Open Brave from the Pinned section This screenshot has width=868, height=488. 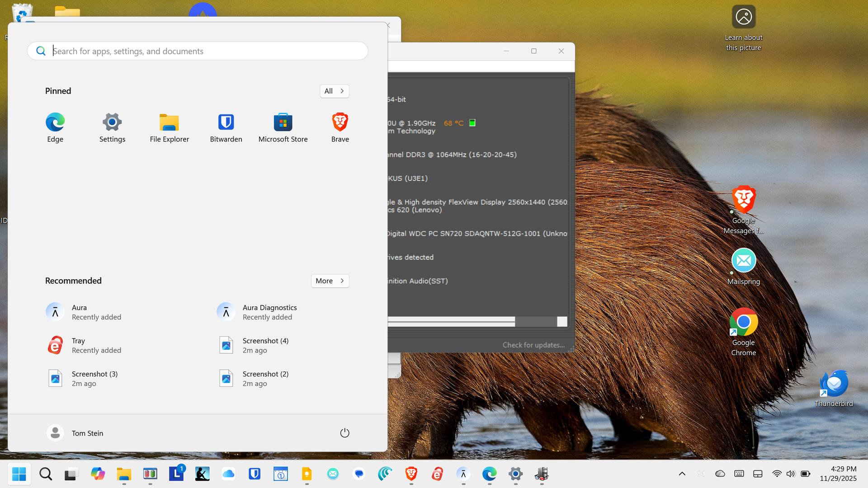click(x=340, y=127)
